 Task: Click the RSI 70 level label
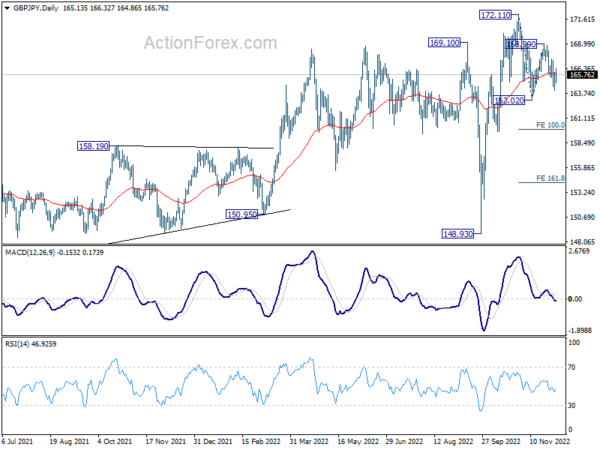[571, 367]
